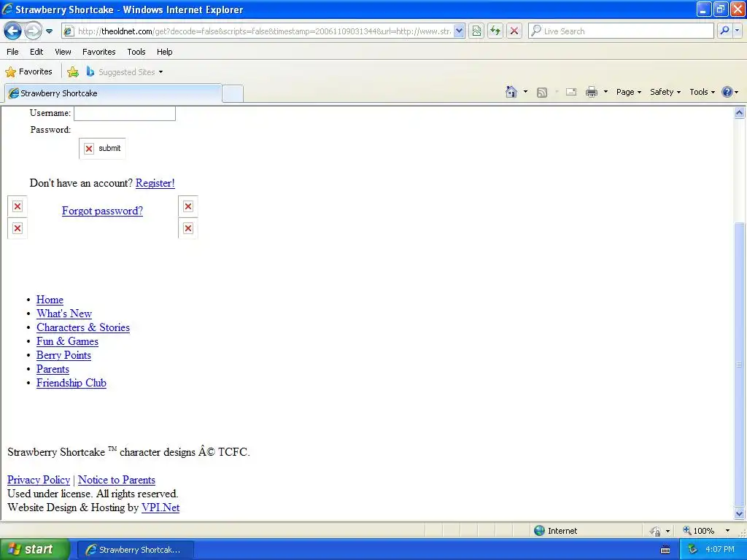
Task: Click the system tray keyboard icon
Action: pyautogui.click(x=665, y=550)
